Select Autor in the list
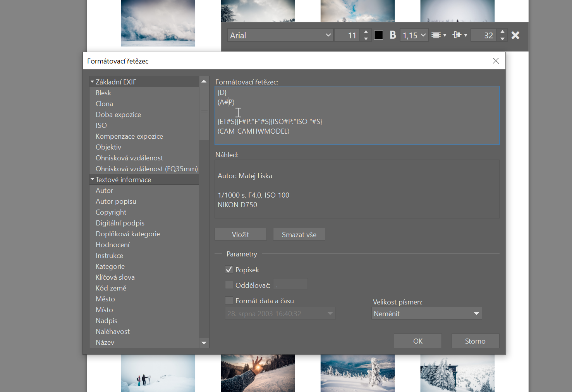 [x=144, y=191]
